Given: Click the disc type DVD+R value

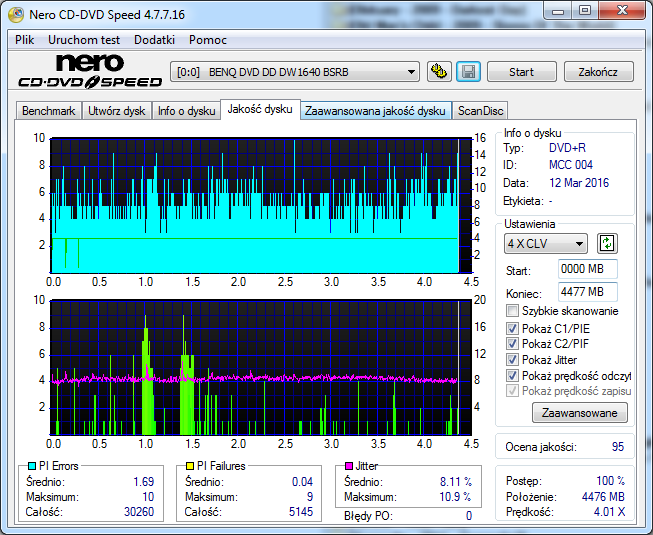Looking at the screenshot, I should click(x=567, y=148).
